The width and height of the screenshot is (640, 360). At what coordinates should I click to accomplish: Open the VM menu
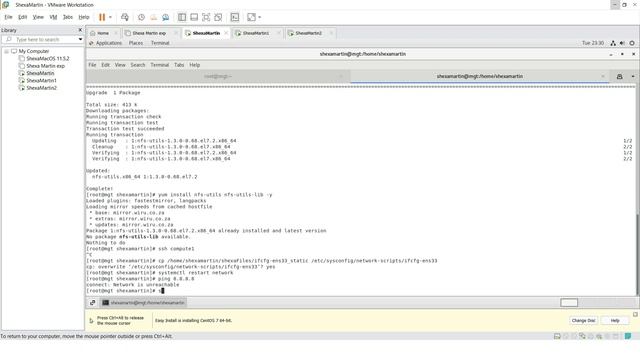coord(53,17)
